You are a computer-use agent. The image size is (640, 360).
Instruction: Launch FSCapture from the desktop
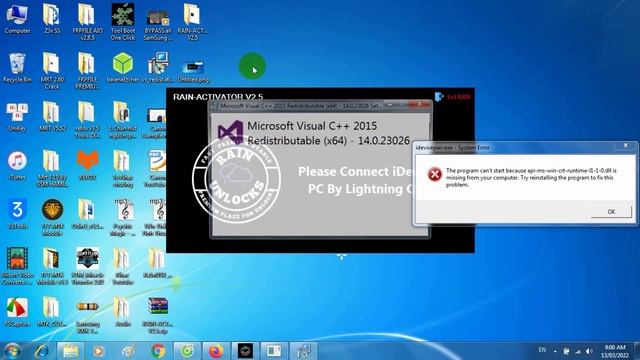coord(17,312)
